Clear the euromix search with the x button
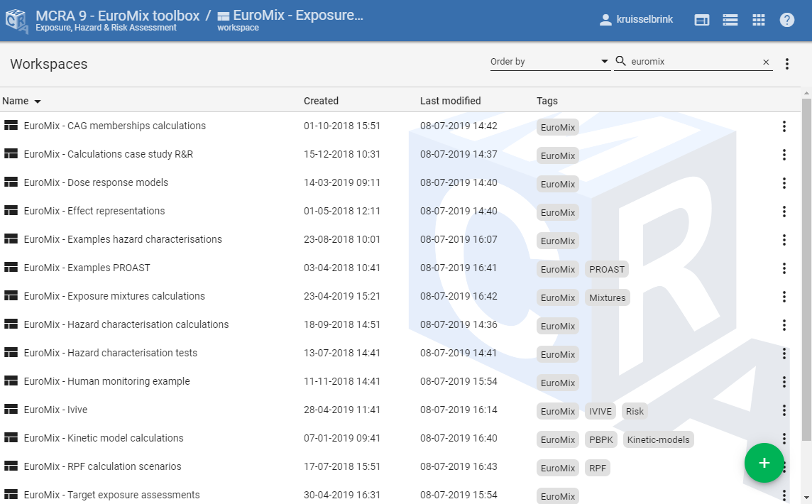Viewport: 812px width, 504px height. tap(767, 61)
